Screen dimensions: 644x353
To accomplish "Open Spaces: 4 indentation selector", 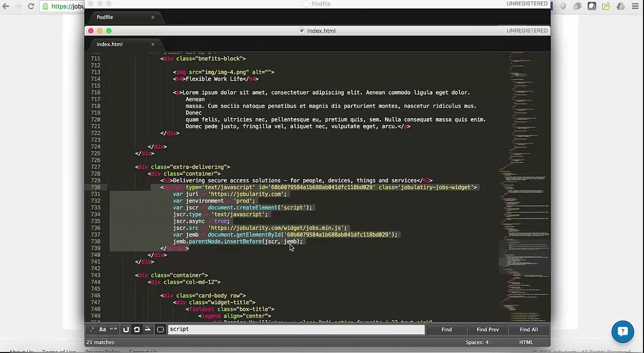I will [477, 342].
